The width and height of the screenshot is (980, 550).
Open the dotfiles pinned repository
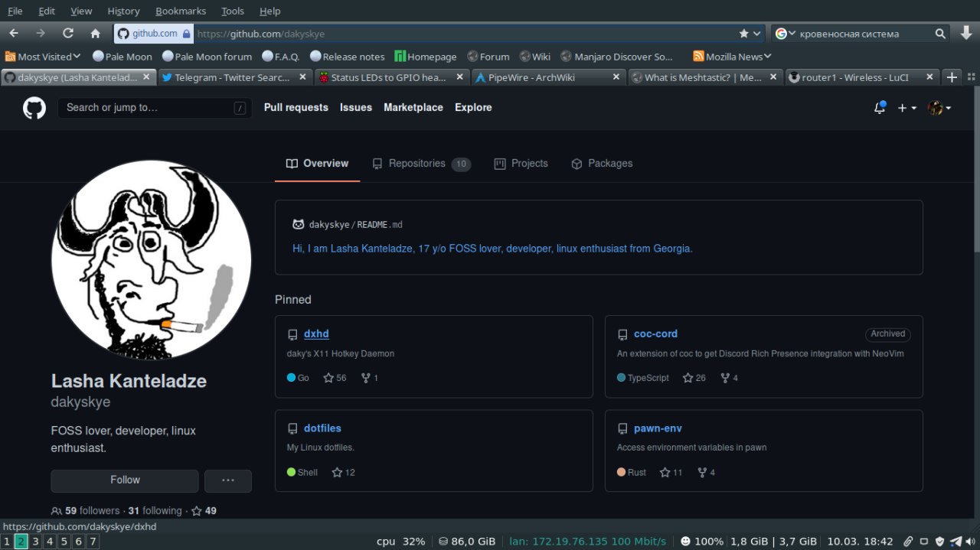322,428
